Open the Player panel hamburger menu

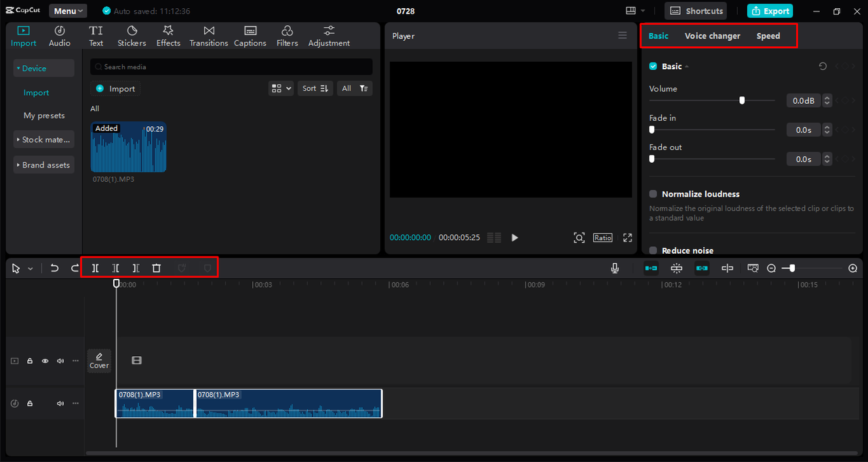coord(623,35)
